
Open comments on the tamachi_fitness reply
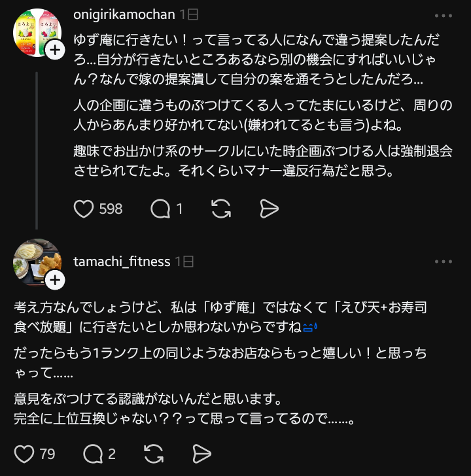(x=94, y=454)
